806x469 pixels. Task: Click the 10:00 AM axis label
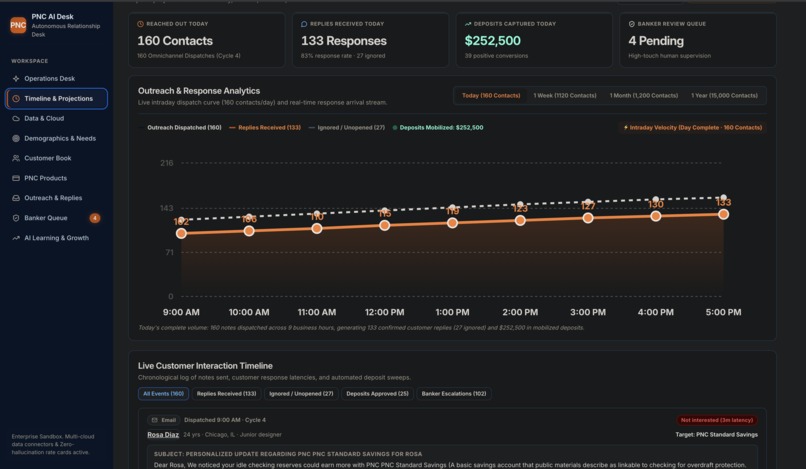249,312
